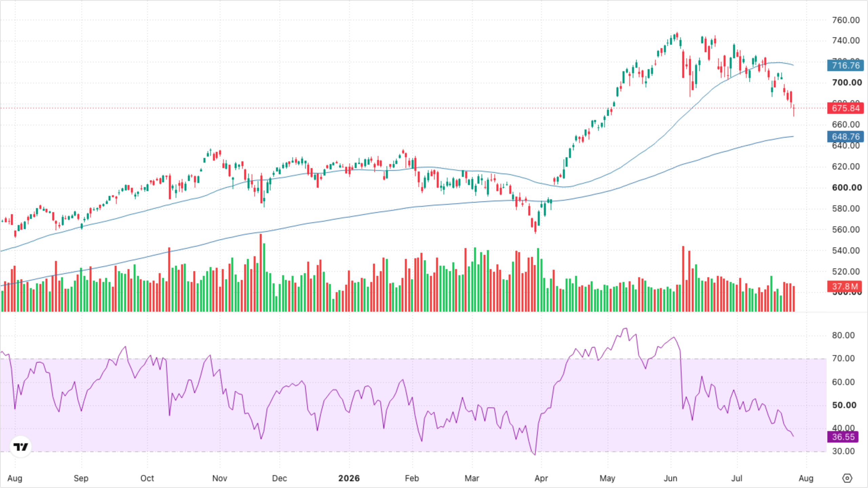Image resolution: width=868 pixels, height=488 pixels.
Task: Select the latest red candlestick near 675.84
Action: tap(794, 110)
